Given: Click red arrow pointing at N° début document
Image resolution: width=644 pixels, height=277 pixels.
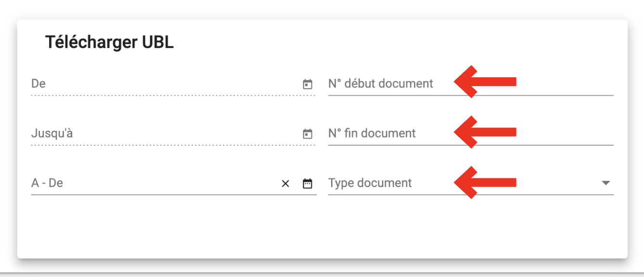Looking at the screenshot, I should coord(485,82).
